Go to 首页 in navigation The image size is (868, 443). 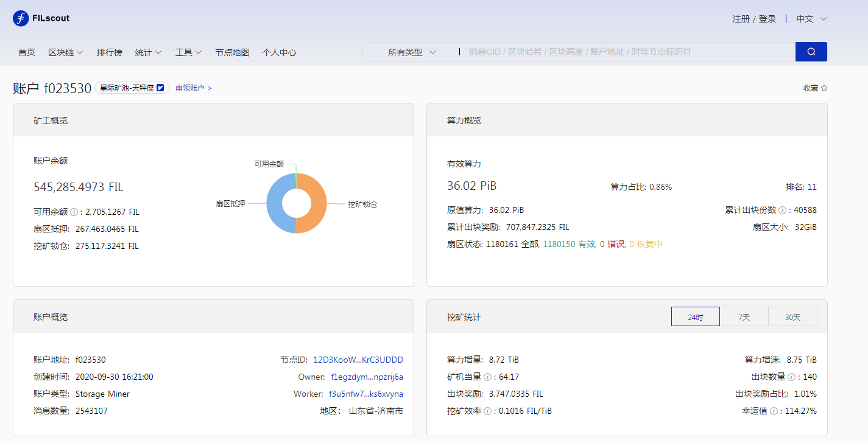[x=27, y=52]
